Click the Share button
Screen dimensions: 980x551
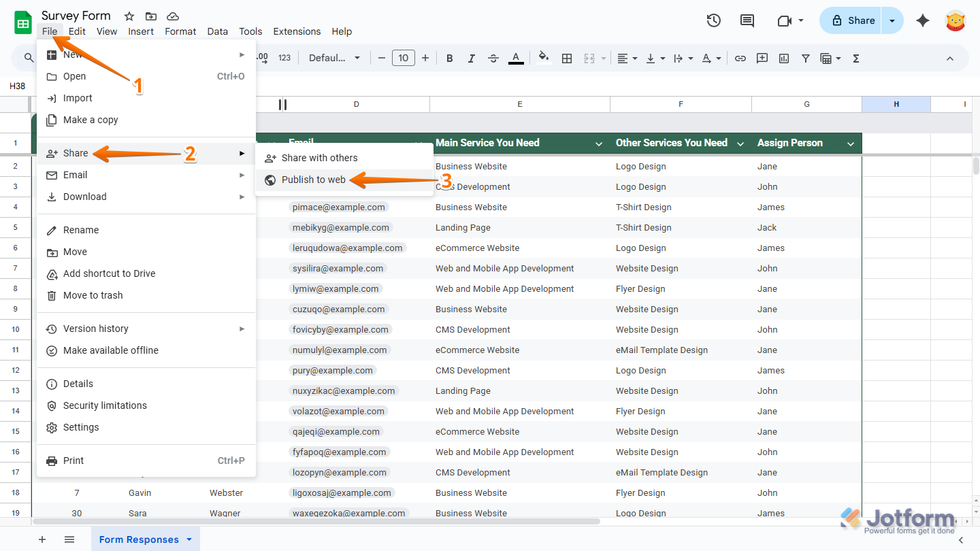click(850, 20)
